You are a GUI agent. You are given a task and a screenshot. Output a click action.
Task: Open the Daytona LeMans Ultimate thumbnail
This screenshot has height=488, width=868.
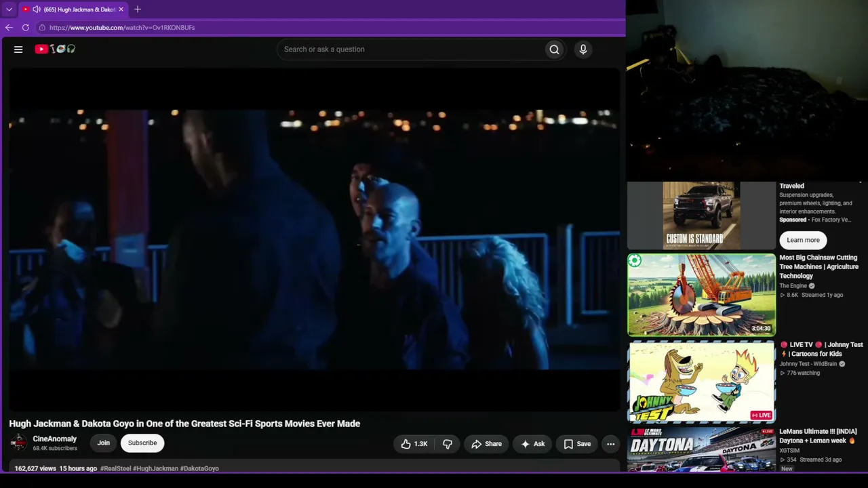tap(701, 449)
